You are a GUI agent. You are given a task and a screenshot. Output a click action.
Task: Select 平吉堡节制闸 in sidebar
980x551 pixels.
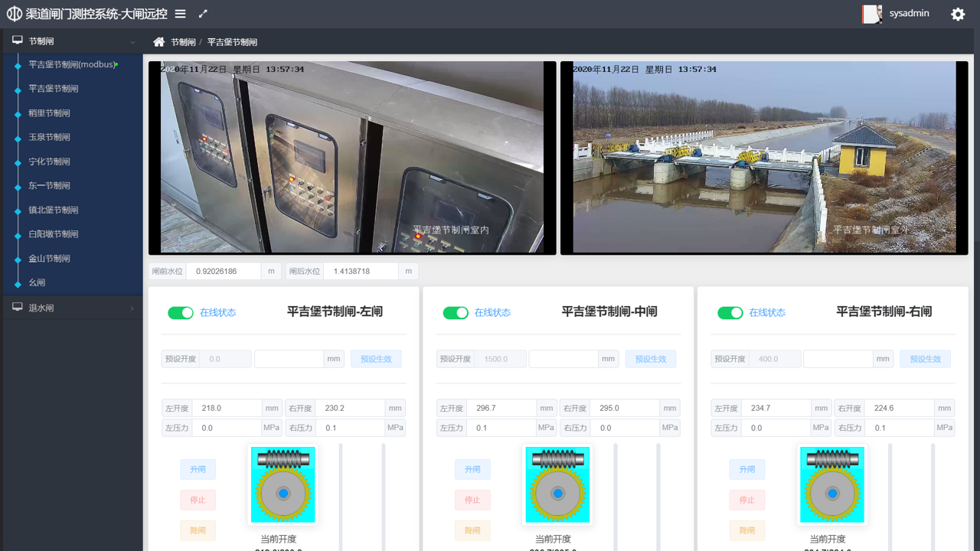(x=54, y=89)
